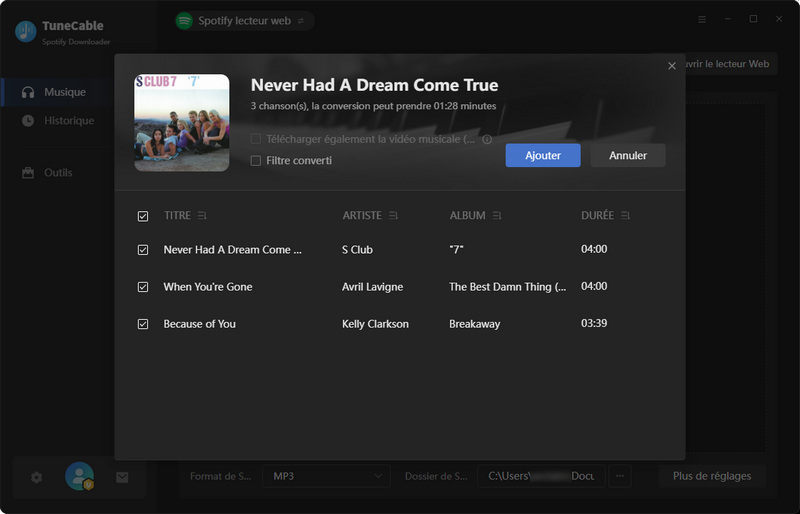Click the browse folder ellipsis button
The image size is (800, 514).
pyautogui.click(x=620, y=476)
